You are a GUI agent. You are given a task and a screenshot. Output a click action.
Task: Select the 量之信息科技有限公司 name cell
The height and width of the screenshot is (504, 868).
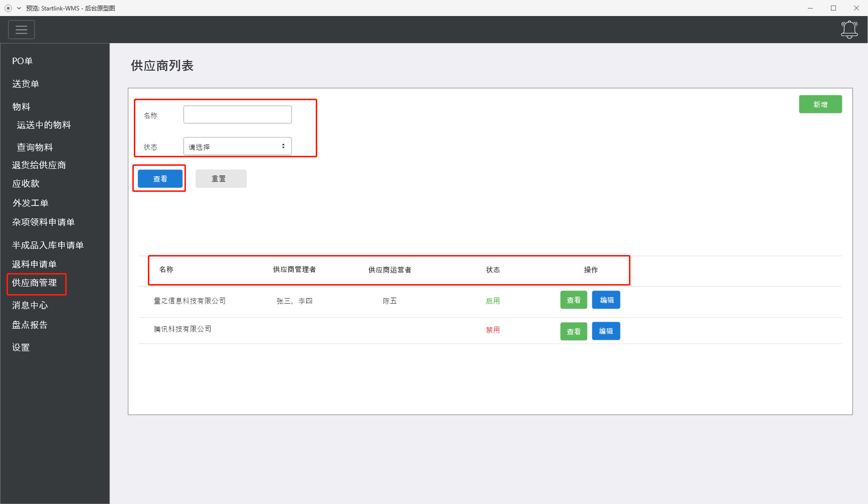[x=190, y=301]
